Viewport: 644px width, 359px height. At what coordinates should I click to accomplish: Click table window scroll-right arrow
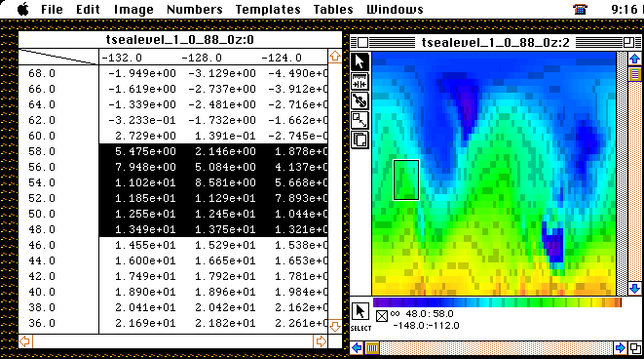tap(320, 341)
